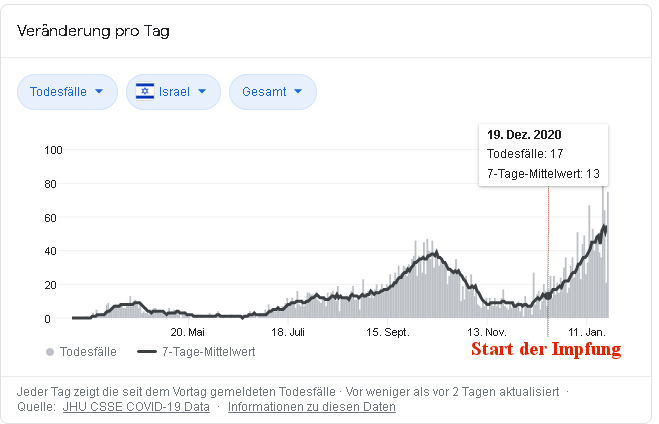
Task: Click the red Start der Impfung text
Action: click(x=546, y=350)
